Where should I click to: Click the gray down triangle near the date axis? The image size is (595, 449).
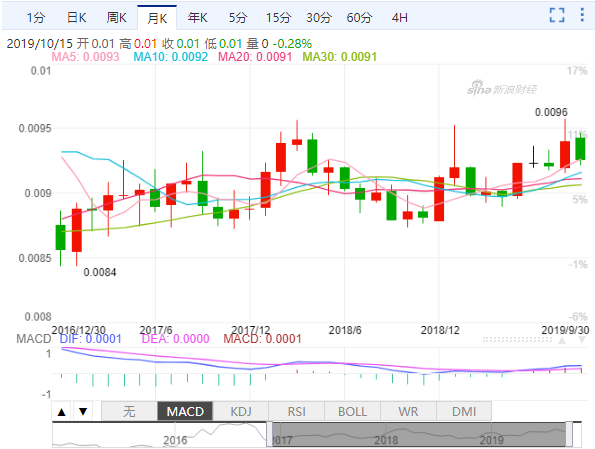582,340
